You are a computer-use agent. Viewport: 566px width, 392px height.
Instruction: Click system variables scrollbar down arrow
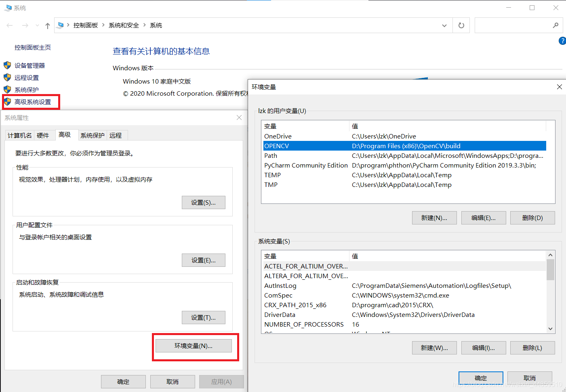pos(550,329)
